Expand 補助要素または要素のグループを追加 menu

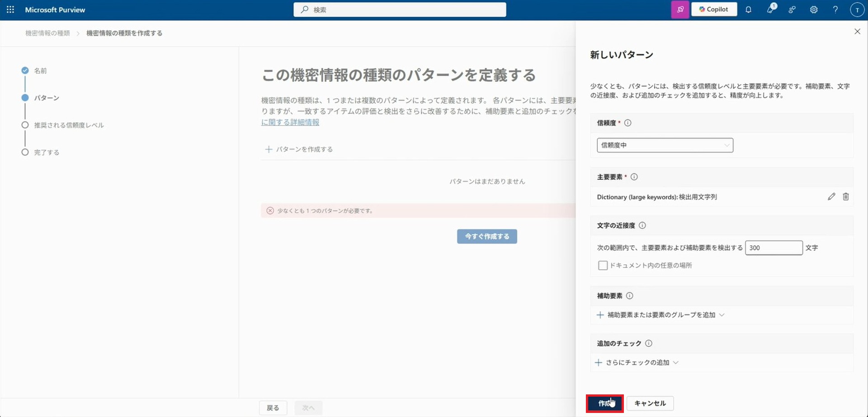click(660, 315)
